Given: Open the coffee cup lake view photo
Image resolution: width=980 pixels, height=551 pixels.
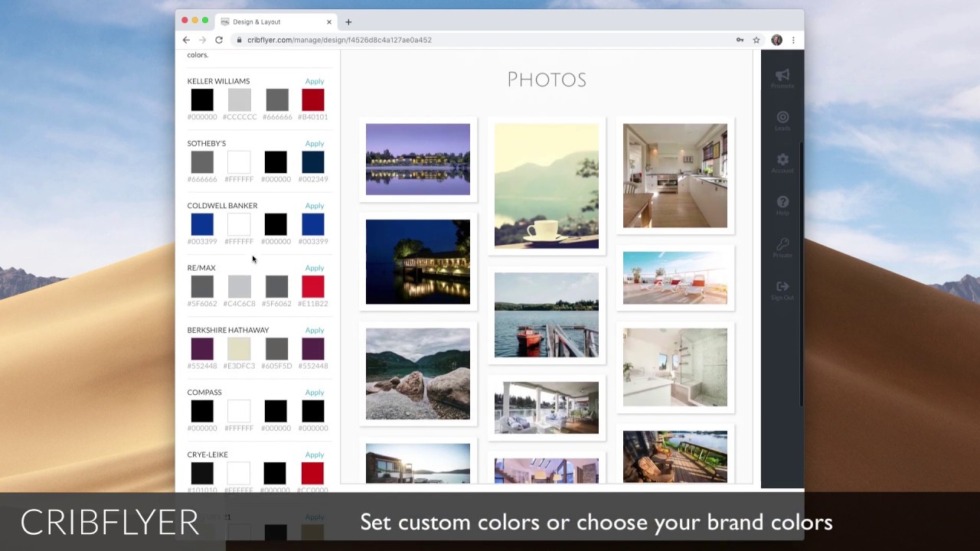Looking at the screenshot, I should (547, 186).
